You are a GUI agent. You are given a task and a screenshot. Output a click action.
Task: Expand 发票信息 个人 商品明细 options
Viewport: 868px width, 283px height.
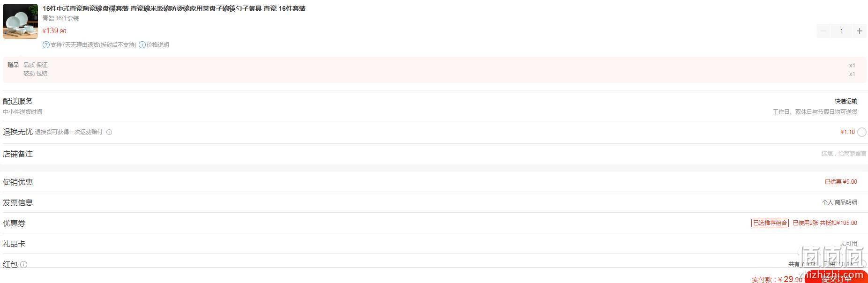839,202
